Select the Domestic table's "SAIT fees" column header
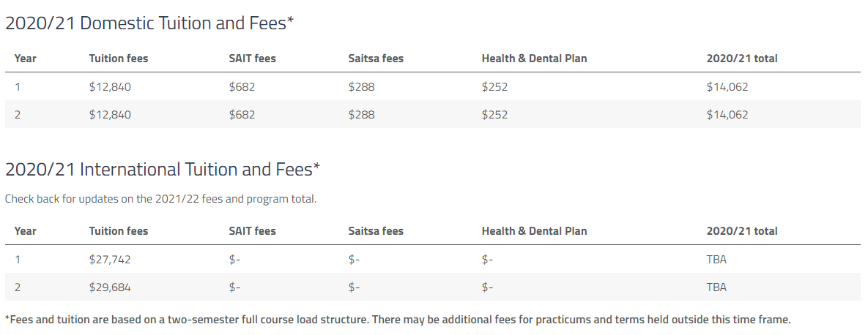868x335 pixels. tap(252, 59)
